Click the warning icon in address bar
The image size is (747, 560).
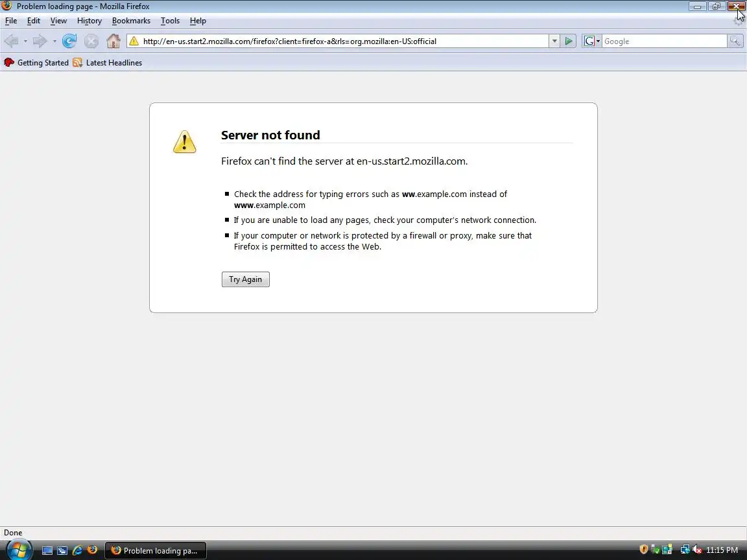134,41
